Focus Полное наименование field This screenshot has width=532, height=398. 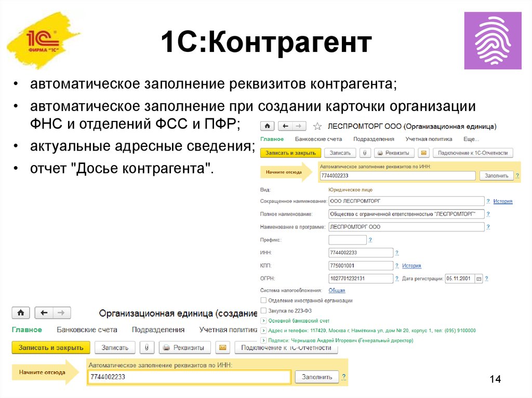pos(406,214)
